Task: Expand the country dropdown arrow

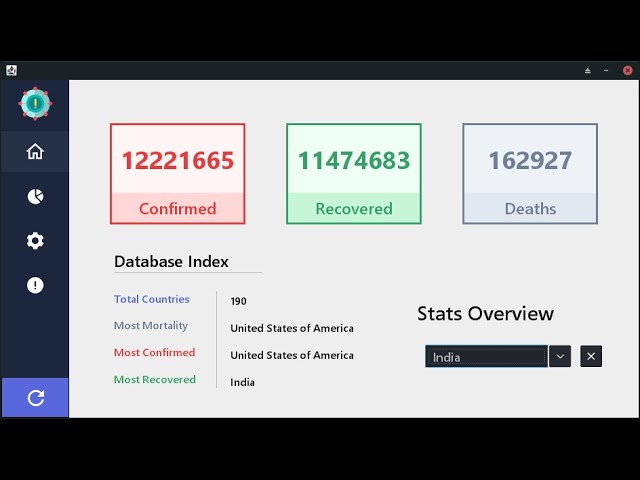Action: [x=560, y=356]
